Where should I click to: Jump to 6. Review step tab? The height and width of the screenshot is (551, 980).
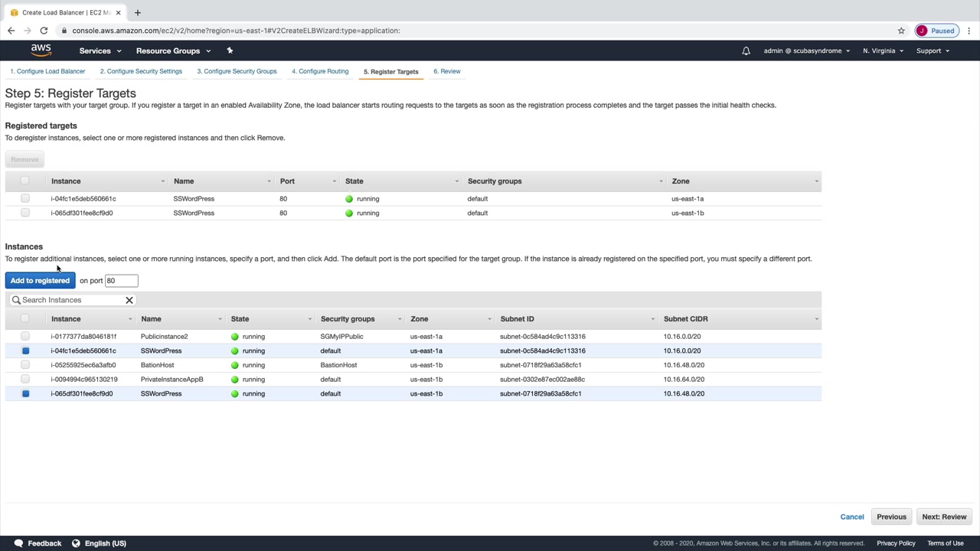click(447, 71)
